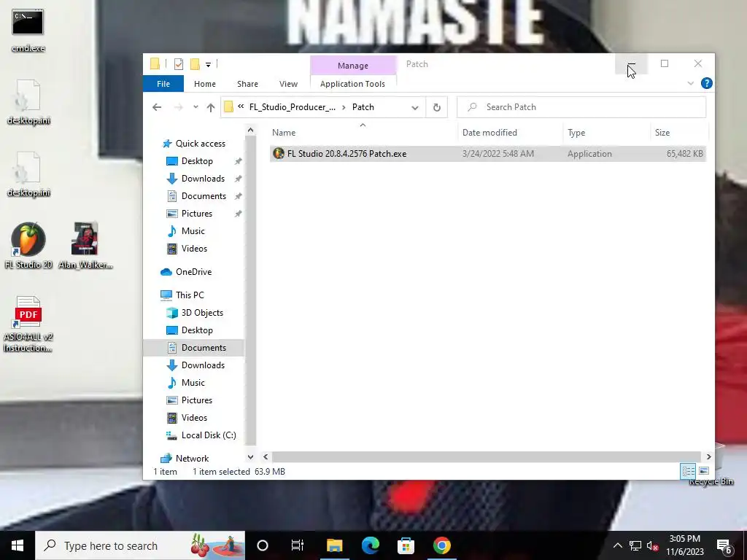Open the Recent locations dropdown arrow
Image resolution: width=747 pixels, height=560 pixels.
tap(196, 107)
